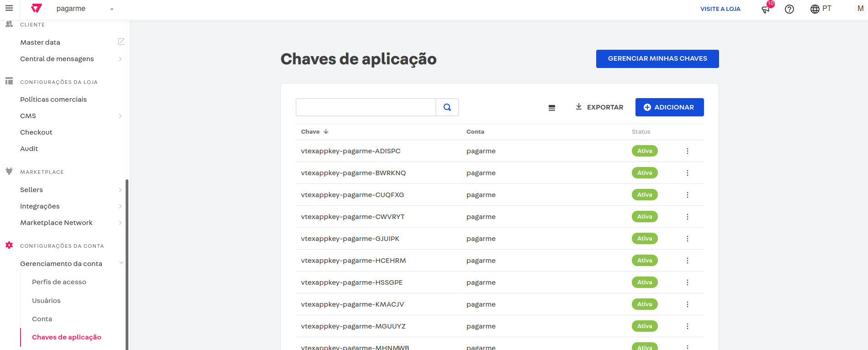Open the user avatar M
This screenshot has height=350, width=868.
(860, 9)
